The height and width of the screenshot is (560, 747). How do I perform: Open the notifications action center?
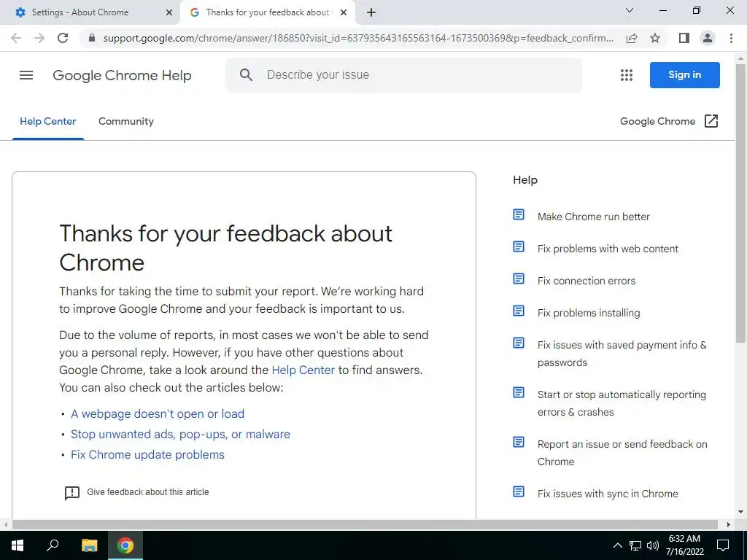tap(723, 545)
